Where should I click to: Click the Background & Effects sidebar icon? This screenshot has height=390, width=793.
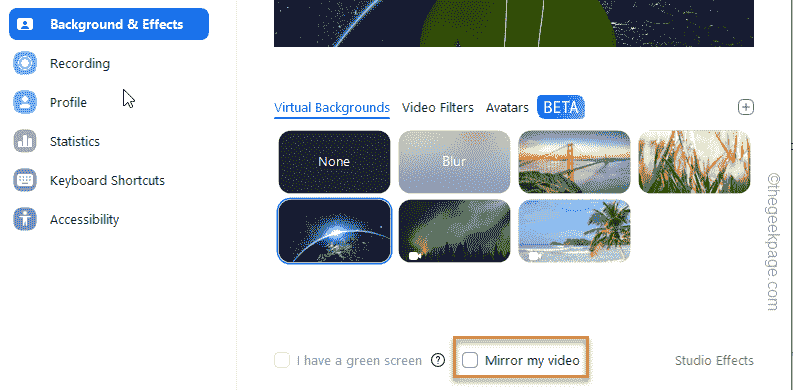point(25,24)
